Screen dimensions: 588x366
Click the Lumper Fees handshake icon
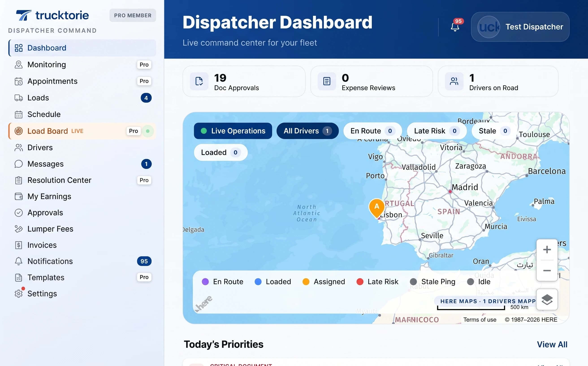(x=19, y=229)
